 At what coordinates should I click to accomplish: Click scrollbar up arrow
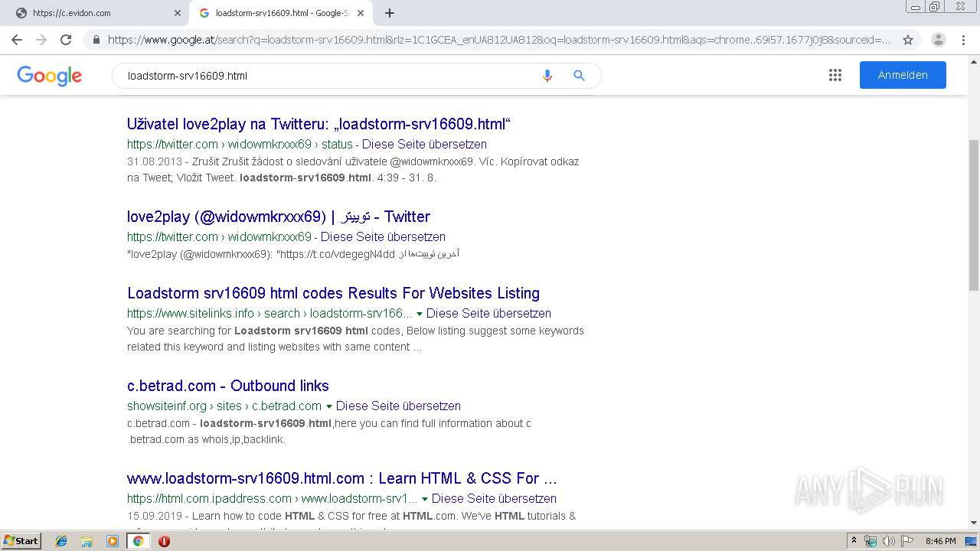tap(973, 60)
